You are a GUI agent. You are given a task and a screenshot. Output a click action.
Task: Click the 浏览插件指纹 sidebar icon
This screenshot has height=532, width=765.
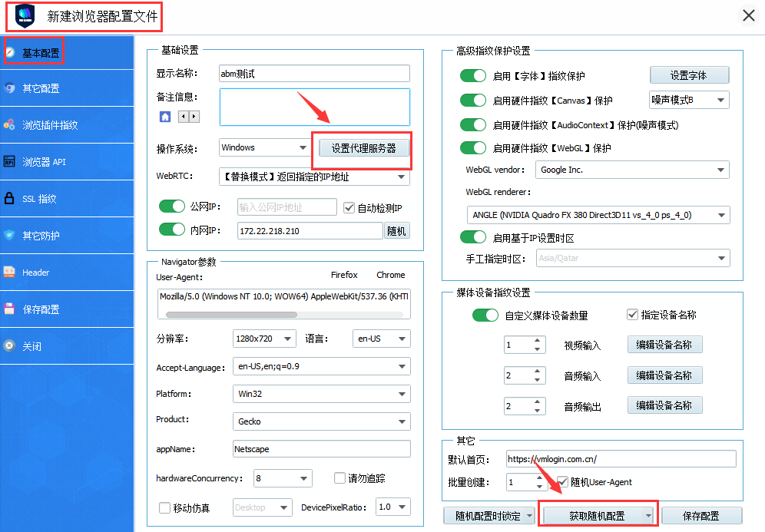[9, 125]
